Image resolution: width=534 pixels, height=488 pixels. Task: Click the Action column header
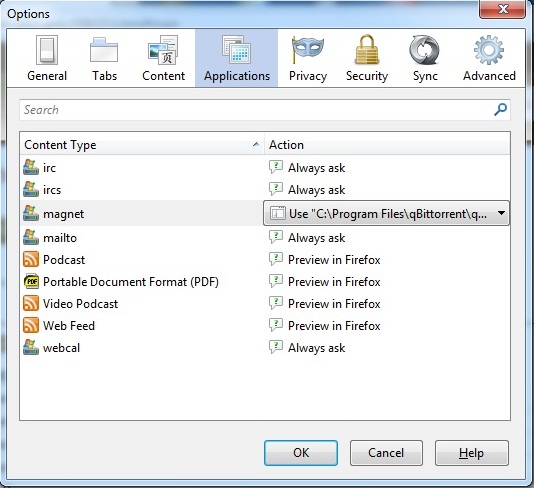[x=387, y=145]
